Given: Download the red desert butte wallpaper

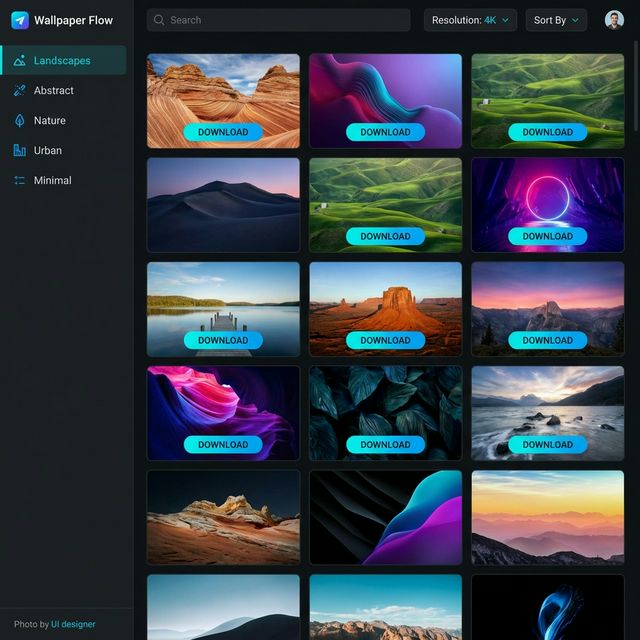Looking at the screenshot, I should [385, 340].
